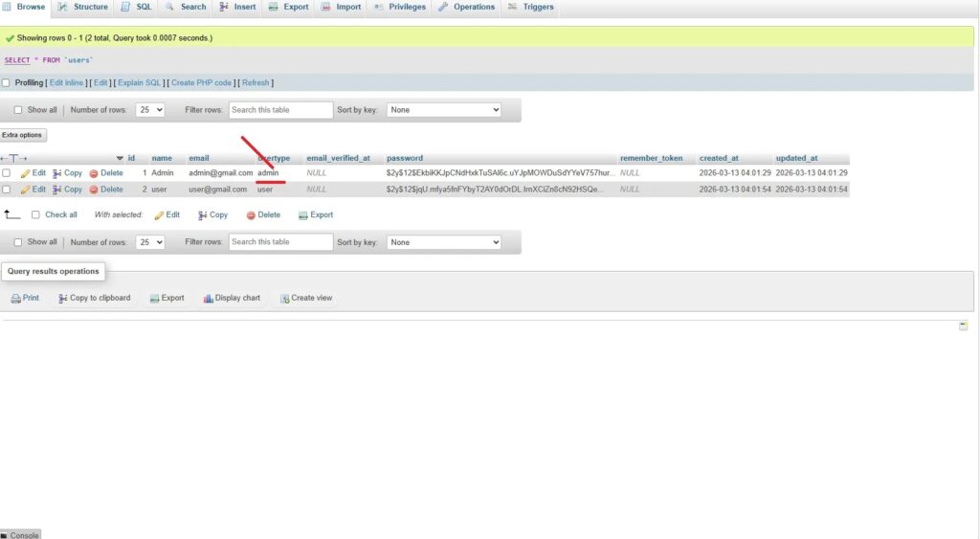Switch to the Structure tab
Image resolution: width=980 pixels, height=539 pixels.
tap(82, 7)
